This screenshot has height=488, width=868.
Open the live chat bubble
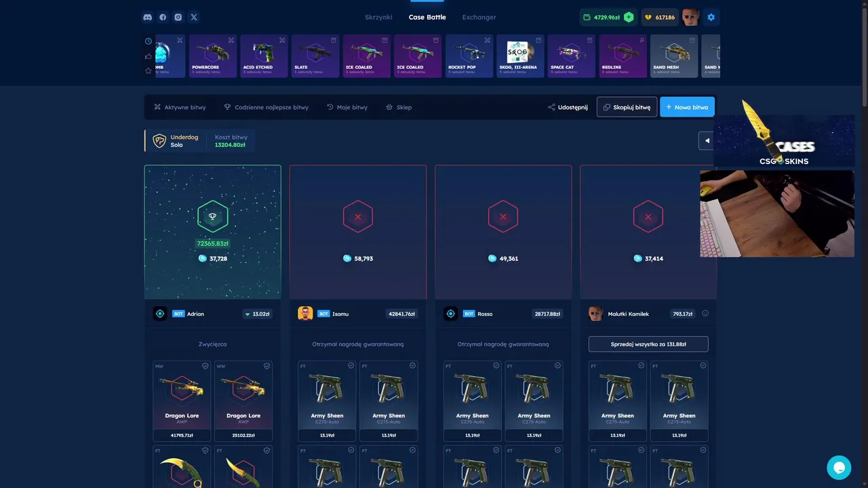(839, 468)
